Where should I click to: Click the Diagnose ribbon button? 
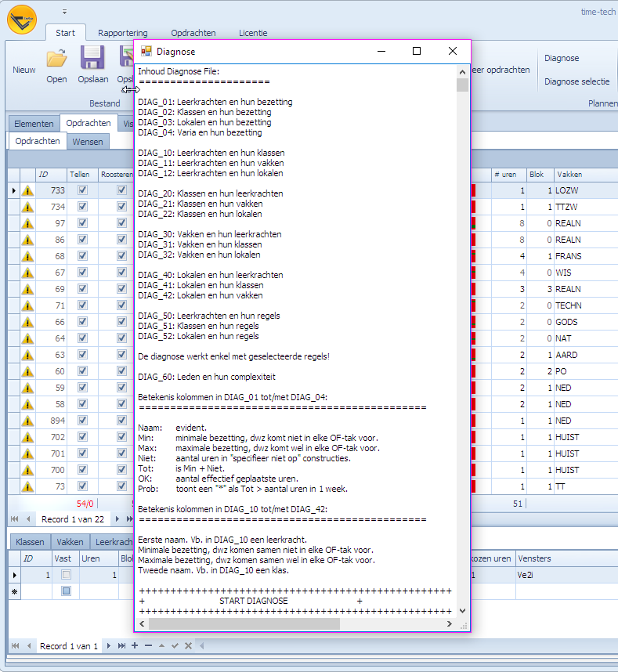click(x=562, y=58)
